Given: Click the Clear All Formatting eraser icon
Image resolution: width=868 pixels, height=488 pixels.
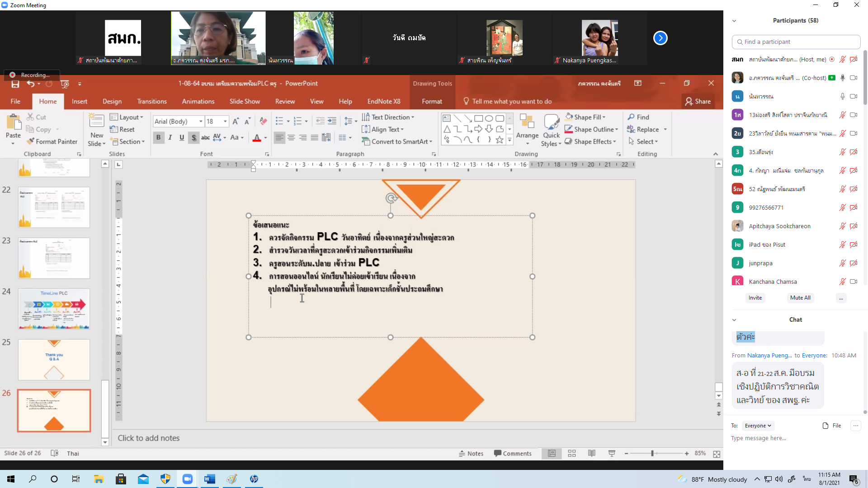Looking at the screenshot, I should coord(263,121).
